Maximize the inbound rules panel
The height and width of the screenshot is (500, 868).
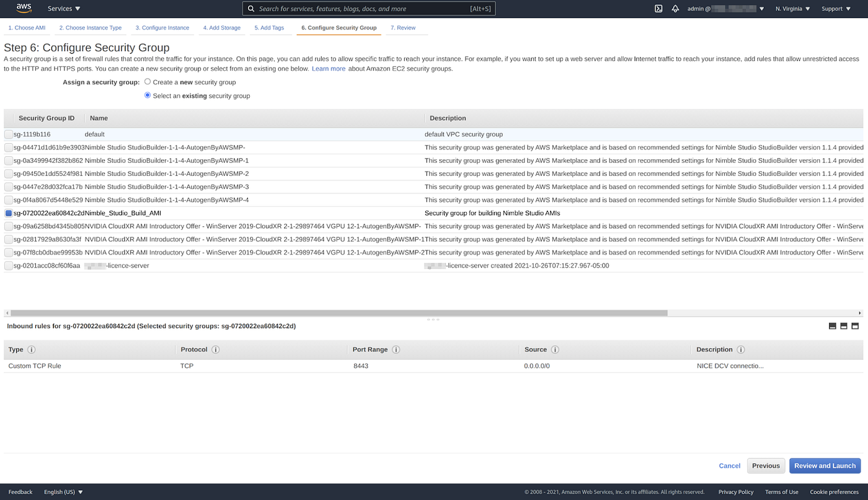pos(855,326)
